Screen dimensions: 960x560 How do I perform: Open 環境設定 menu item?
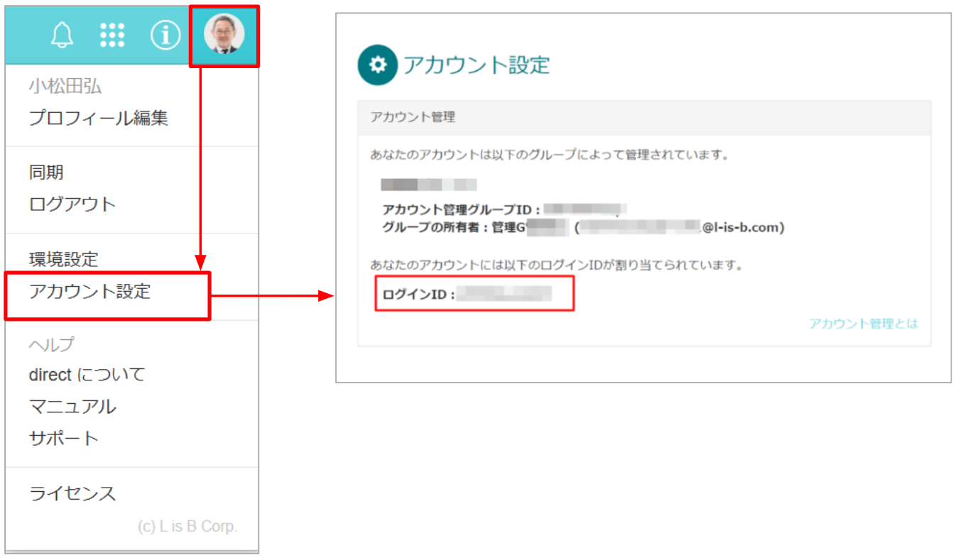click(63, 259)
